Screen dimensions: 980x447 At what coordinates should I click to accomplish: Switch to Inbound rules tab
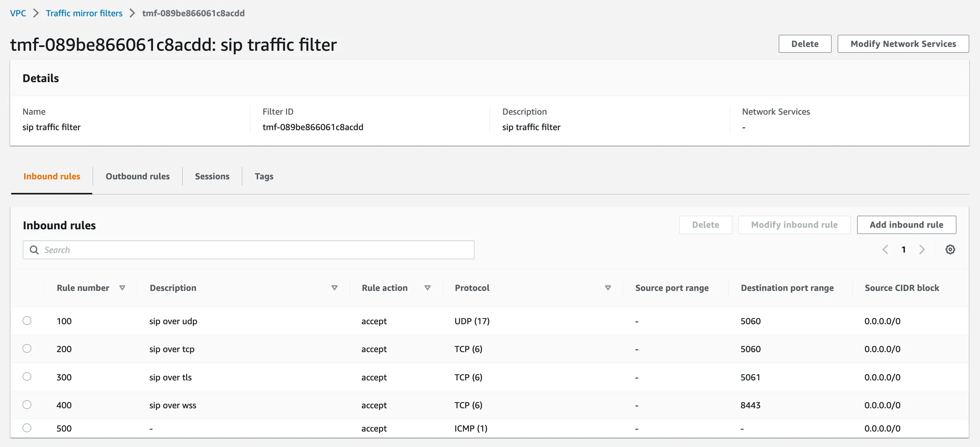click(x=52, y=176)
